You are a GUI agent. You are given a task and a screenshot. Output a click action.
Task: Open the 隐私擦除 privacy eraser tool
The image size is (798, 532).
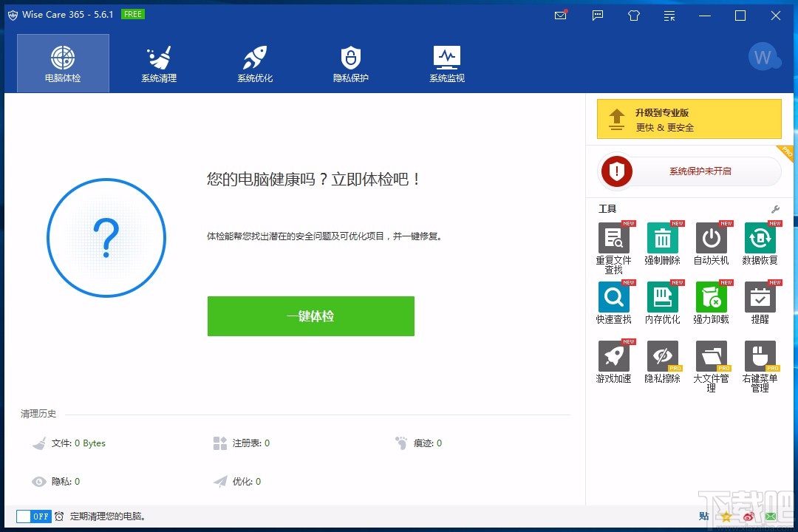662,363
